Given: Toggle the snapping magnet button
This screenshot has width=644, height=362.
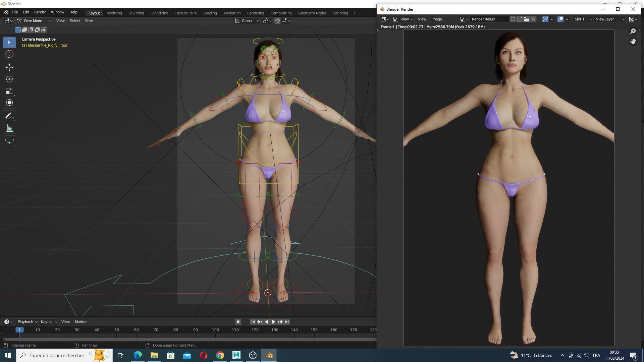Looking at the screenshot, I should coord(277,21).
